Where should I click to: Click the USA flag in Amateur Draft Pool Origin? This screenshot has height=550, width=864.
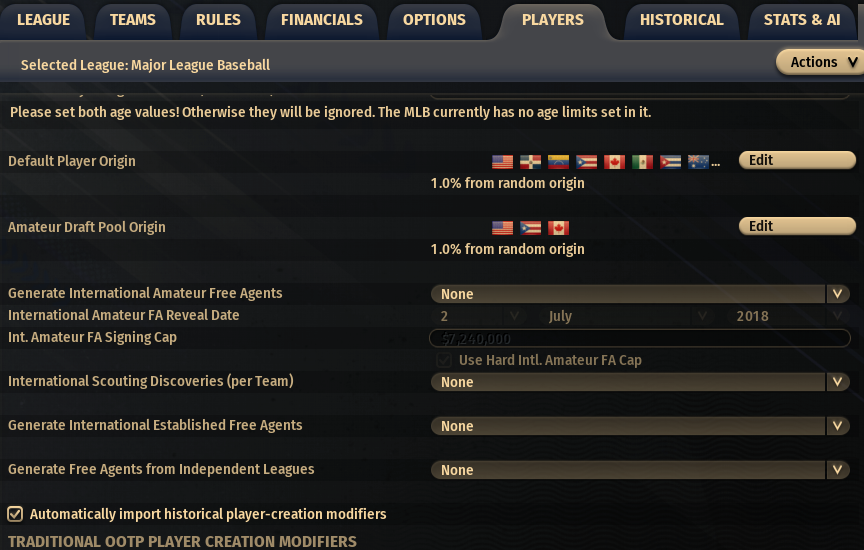[x=502, y=227]
